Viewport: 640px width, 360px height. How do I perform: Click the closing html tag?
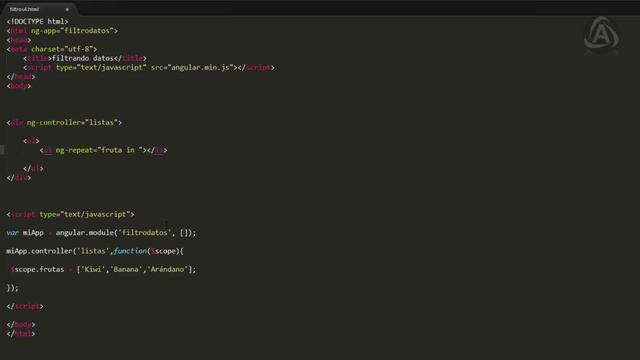coord(21,334)
